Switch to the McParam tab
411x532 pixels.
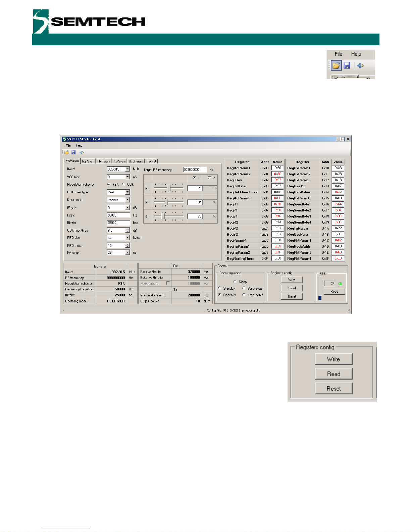pos(72,161)
